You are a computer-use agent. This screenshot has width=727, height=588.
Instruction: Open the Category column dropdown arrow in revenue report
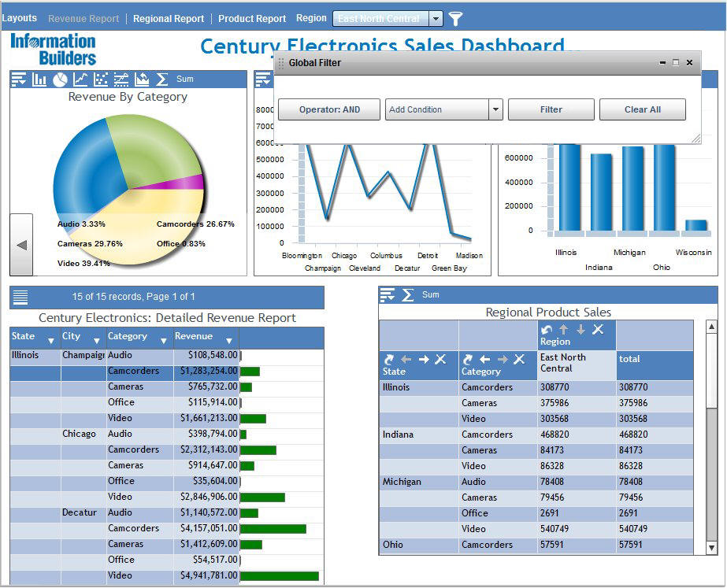(x=163, y=342)
